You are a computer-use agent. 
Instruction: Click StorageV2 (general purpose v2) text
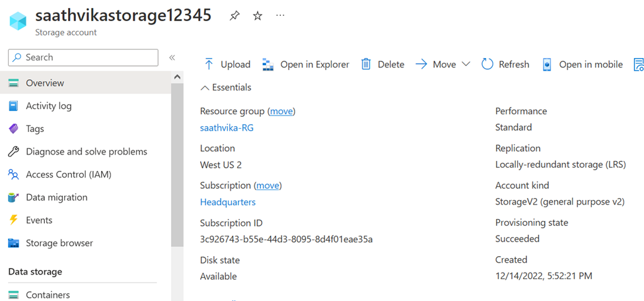560,202
